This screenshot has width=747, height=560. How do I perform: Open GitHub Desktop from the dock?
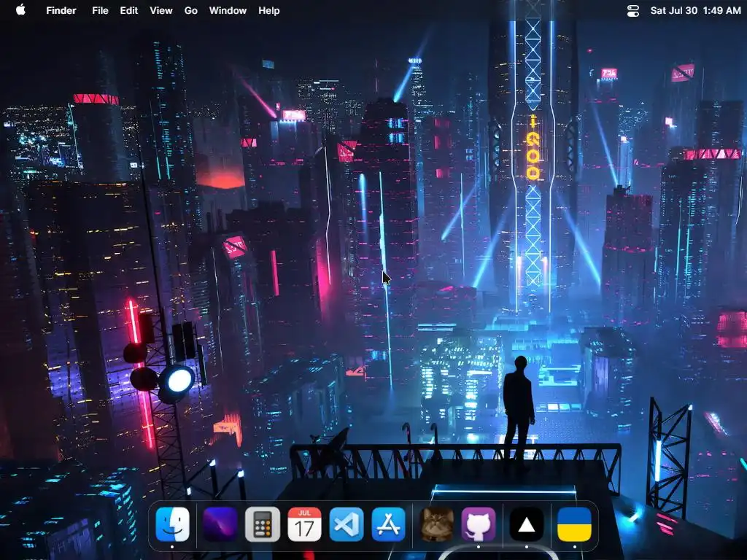pos(479,524)
